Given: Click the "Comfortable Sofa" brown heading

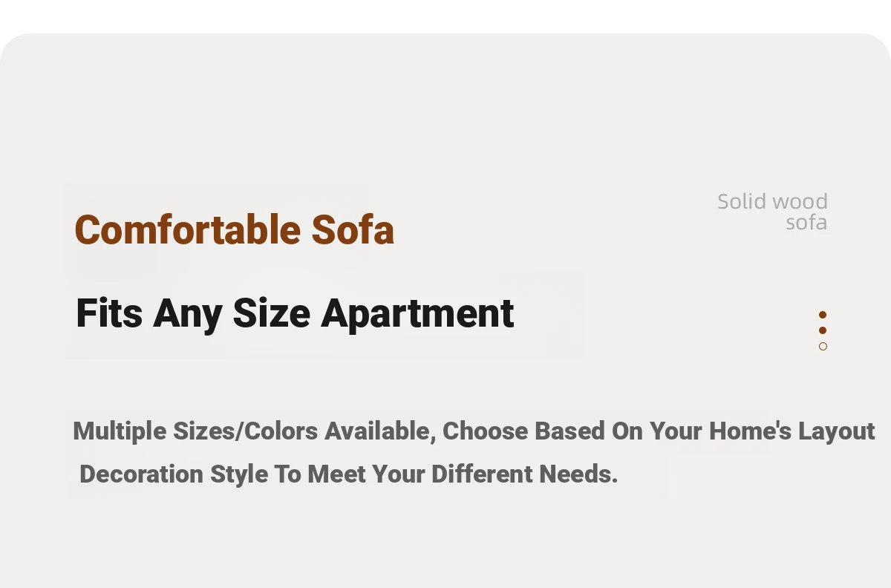Looking at the screenshot, I should 234,229.
